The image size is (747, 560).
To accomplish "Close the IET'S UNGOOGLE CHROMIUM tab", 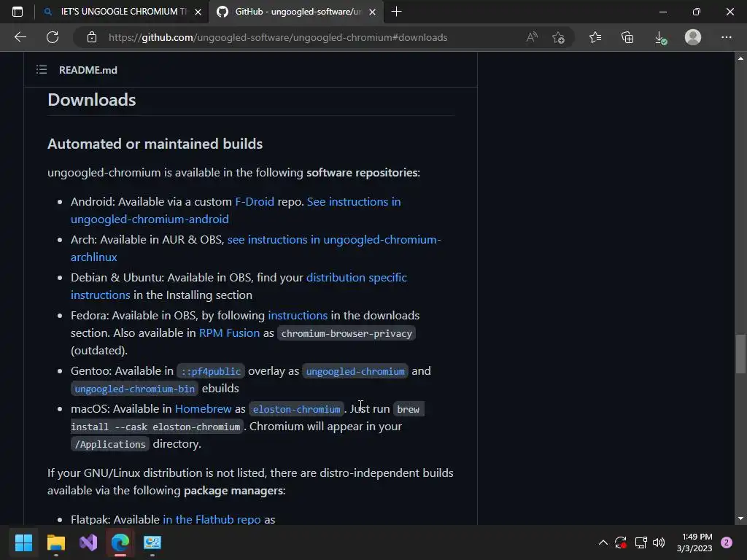I will click(x=198, y=12).
